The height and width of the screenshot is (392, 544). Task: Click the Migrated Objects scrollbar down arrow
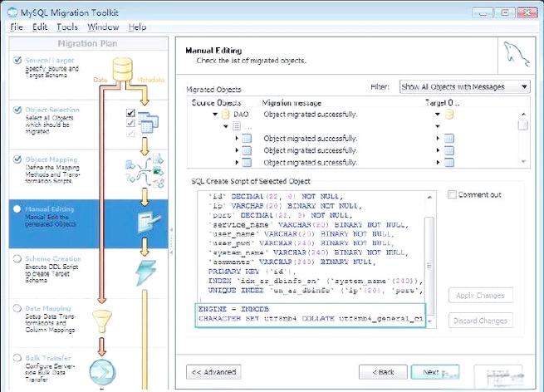(523, 161)
